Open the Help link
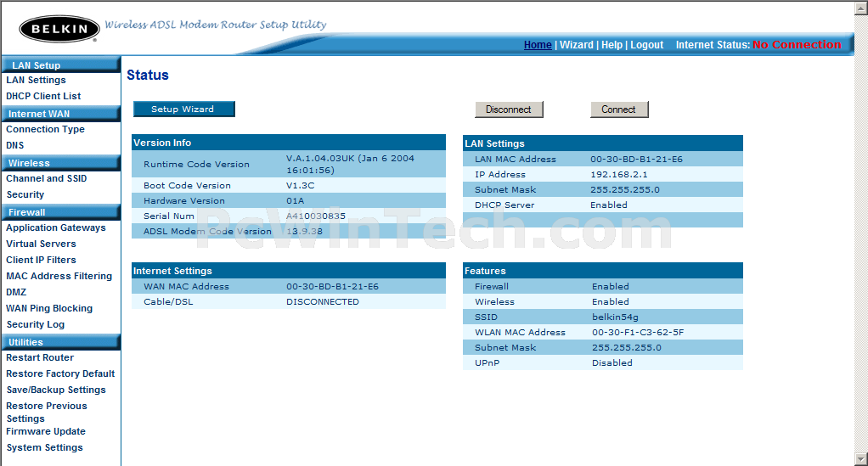This screenshot has height=466, width=868. click(x=612, y=45)
